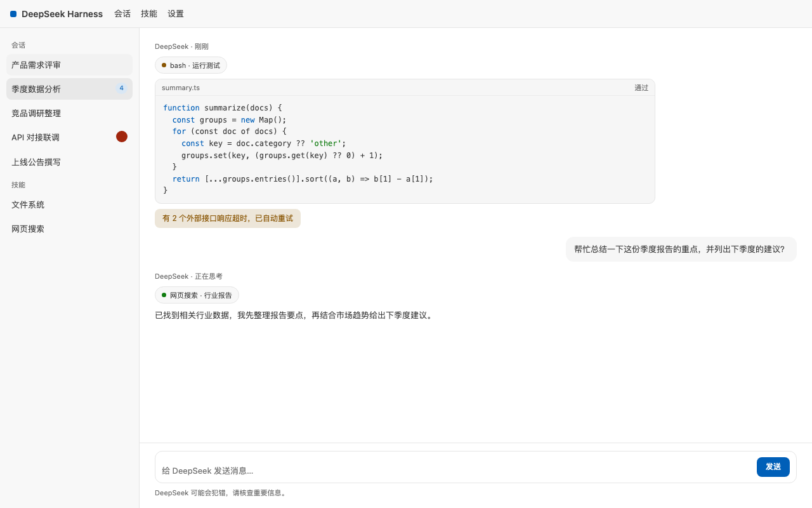Click the code line const groups = new Map()
Image resolution: width=812 pixels, height=508 pixels.
230,120
